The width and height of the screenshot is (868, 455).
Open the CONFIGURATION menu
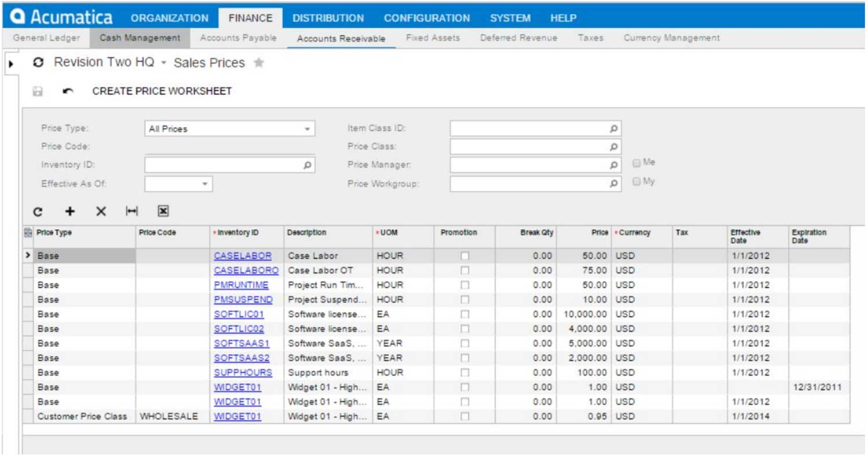tap(427, 19)
